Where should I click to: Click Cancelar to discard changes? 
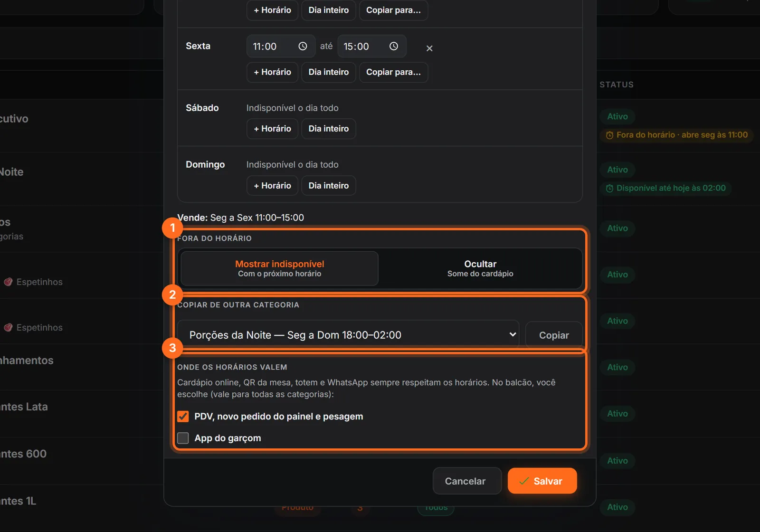click(x=467, y=481)
